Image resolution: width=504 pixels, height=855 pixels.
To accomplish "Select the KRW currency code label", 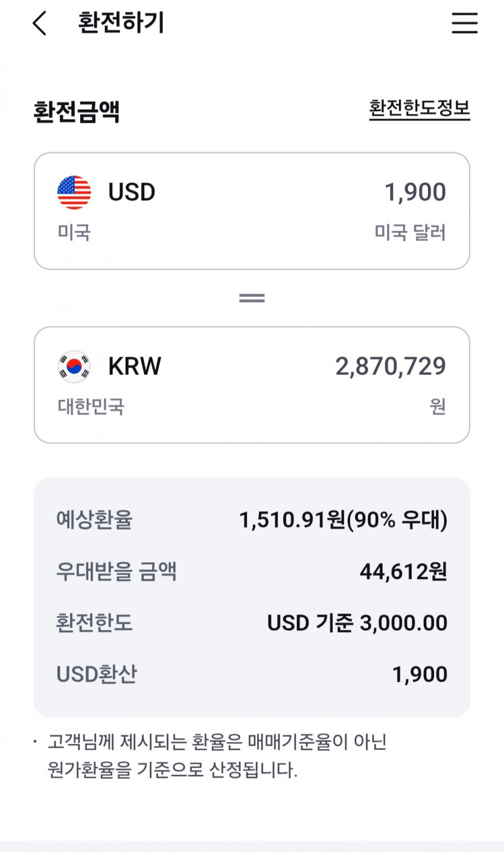I will pos(135,367).
